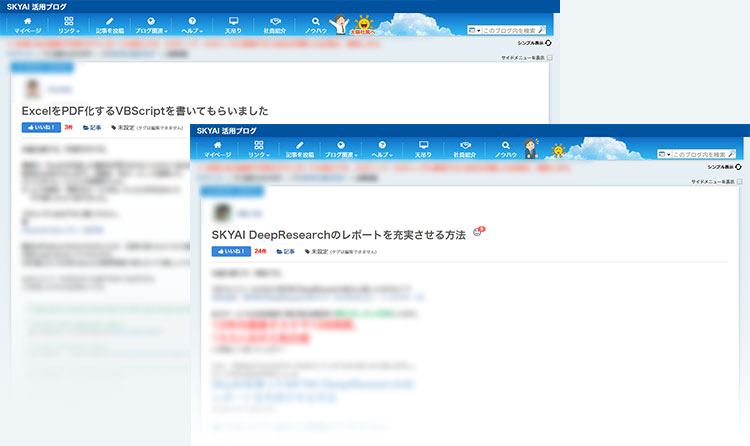Click blog search field in front window
The height and width of the screenshot is (446, 750).
click(x=703, y=155)
